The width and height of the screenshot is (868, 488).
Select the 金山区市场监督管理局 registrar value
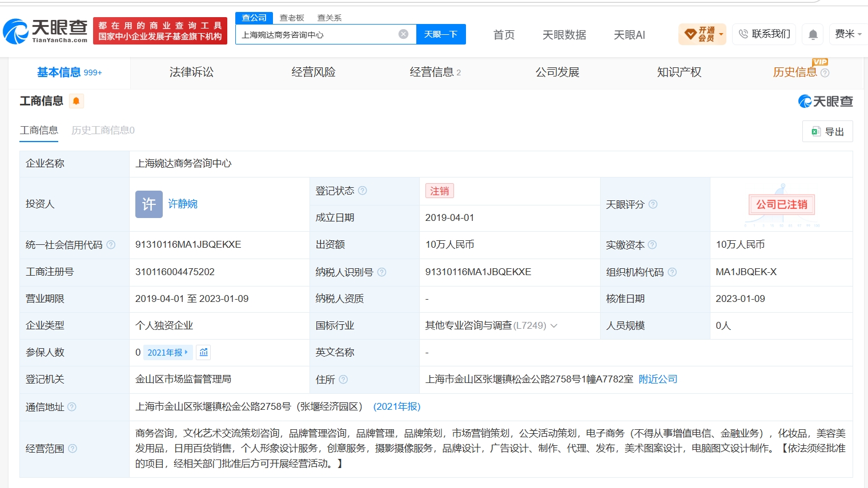183,380
